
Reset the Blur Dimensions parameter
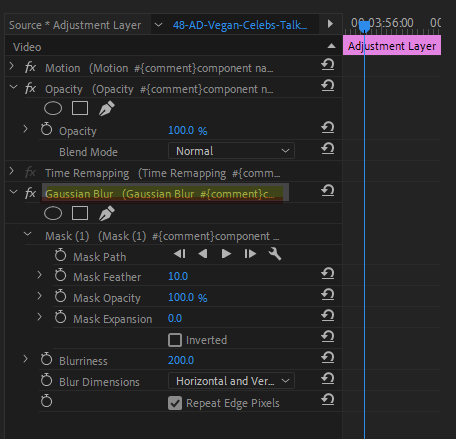coord(328,378)
